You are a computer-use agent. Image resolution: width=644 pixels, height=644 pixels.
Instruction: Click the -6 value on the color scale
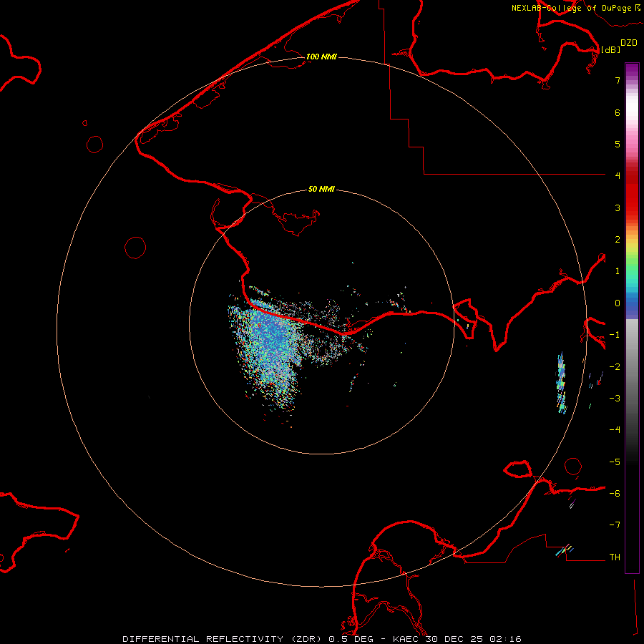615,494
